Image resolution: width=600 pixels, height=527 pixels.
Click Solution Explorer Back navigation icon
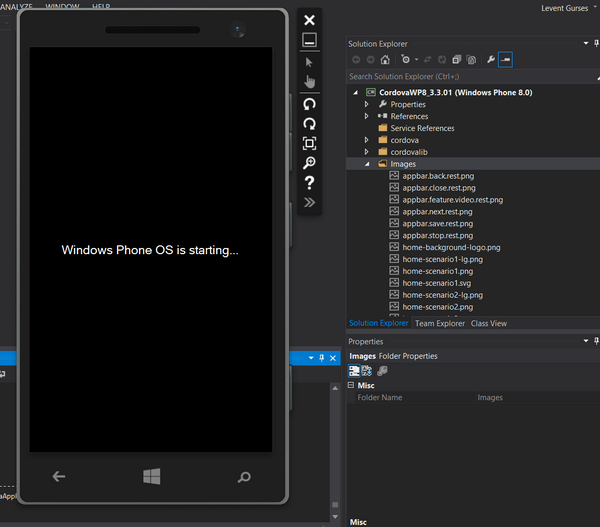coord(356,59)
